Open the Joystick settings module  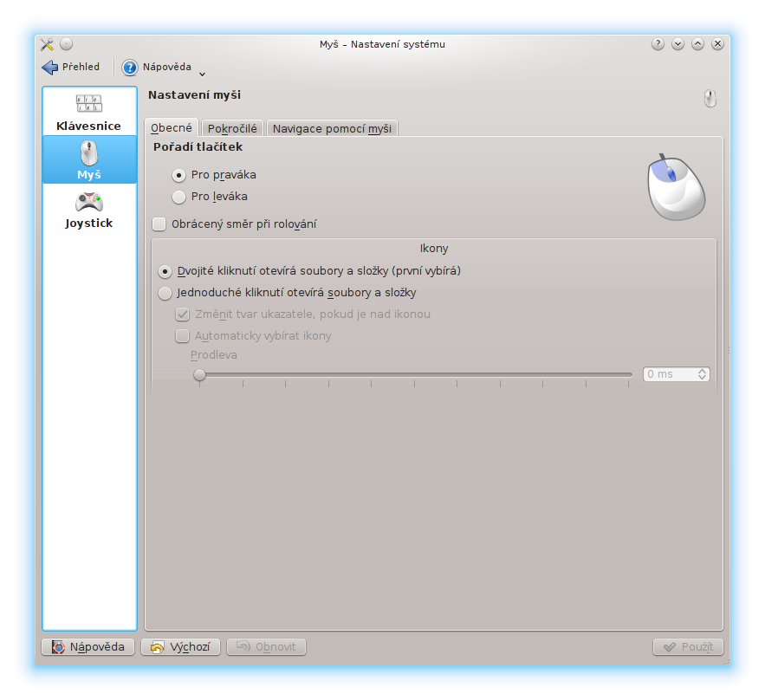(89, 210)
